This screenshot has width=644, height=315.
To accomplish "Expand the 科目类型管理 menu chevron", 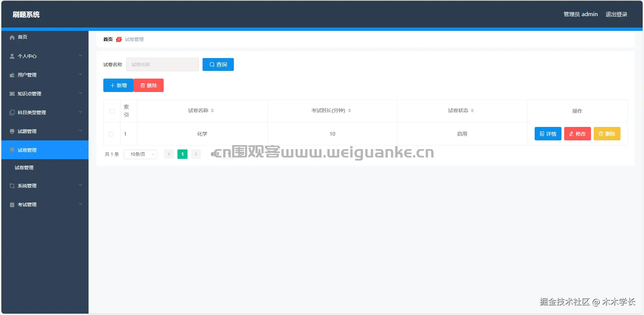I will 80,112.
